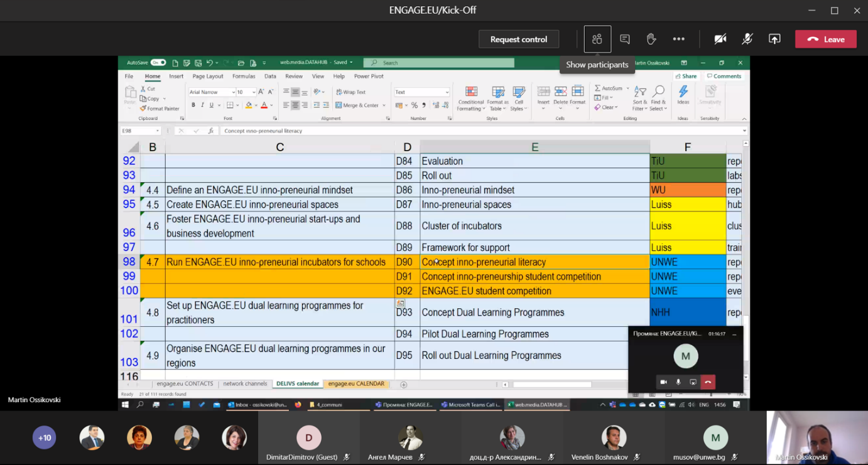Open Windows Start menu in shared screen
Screen dimensions: 868x465
coord(125,405)
